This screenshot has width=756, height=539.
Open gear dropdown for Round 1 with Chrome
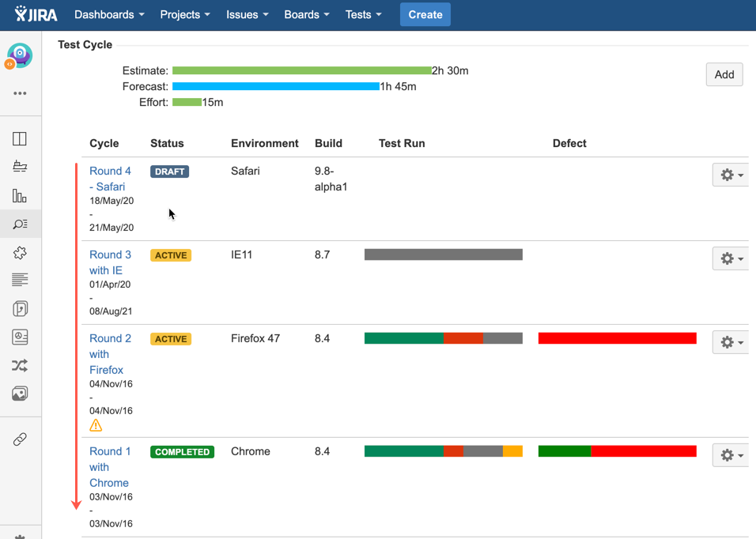(730, 455)
